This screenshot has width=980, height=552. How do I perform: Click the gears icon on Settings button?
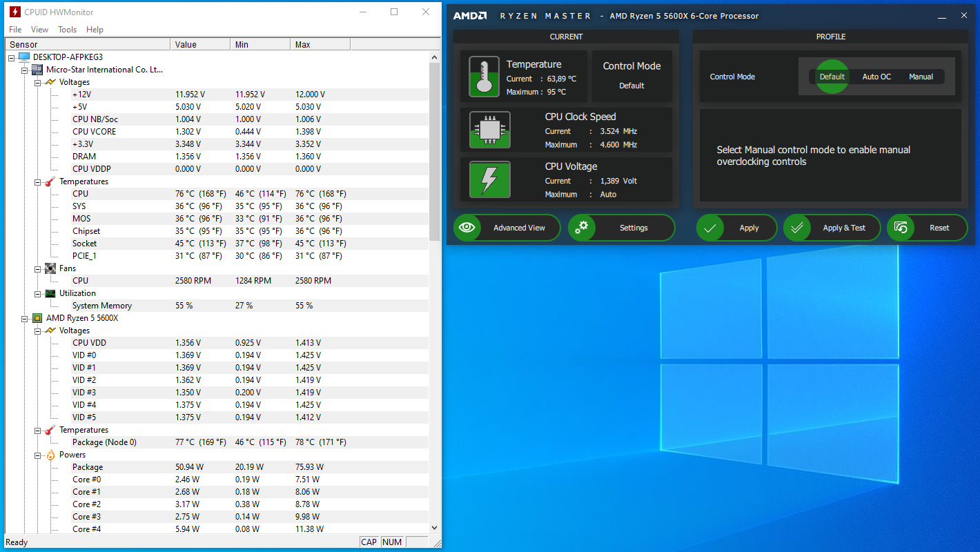pos(582,228)
